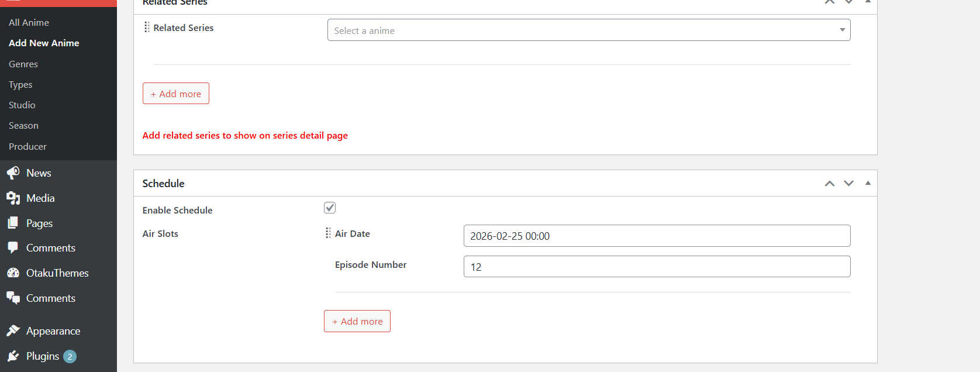The image size is (980, 372).
Task: Click the Media icon in sidebar
Action: [13, 198]
